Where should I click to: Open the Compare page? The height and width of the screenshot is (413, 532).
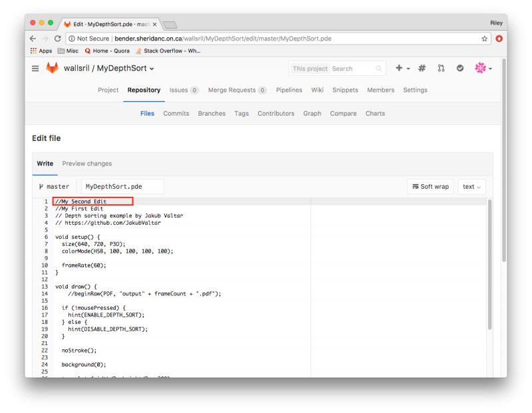click(343, 113)
